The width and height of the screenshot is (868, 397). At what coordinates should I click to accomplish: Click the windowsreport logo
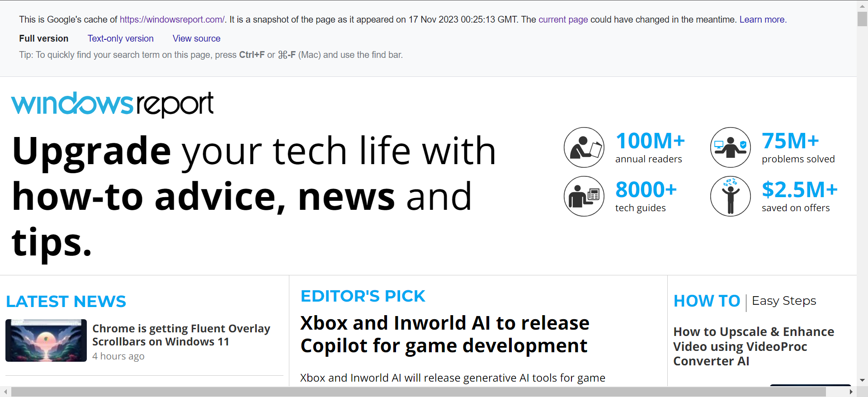tap(112, 104)
